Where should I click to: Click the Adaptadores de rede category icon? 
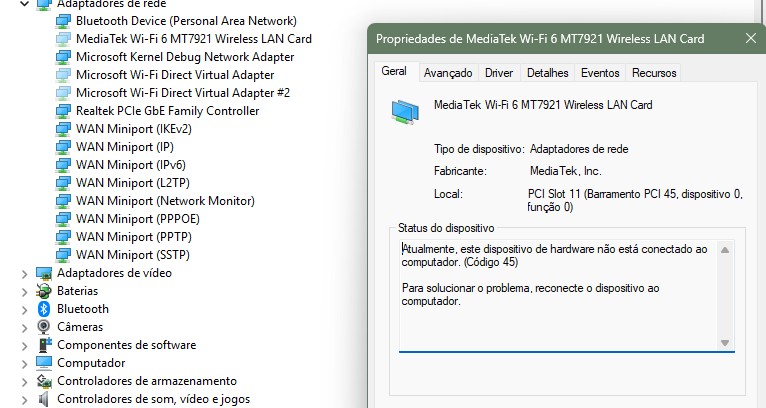point(44,5)
